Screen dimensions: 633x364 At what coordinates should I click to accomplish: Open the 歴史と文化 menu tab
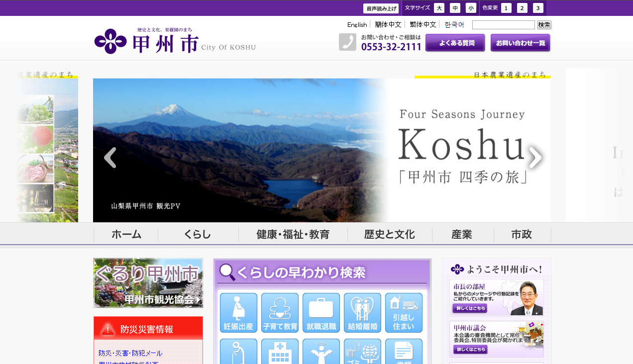(x=389, y=235)
